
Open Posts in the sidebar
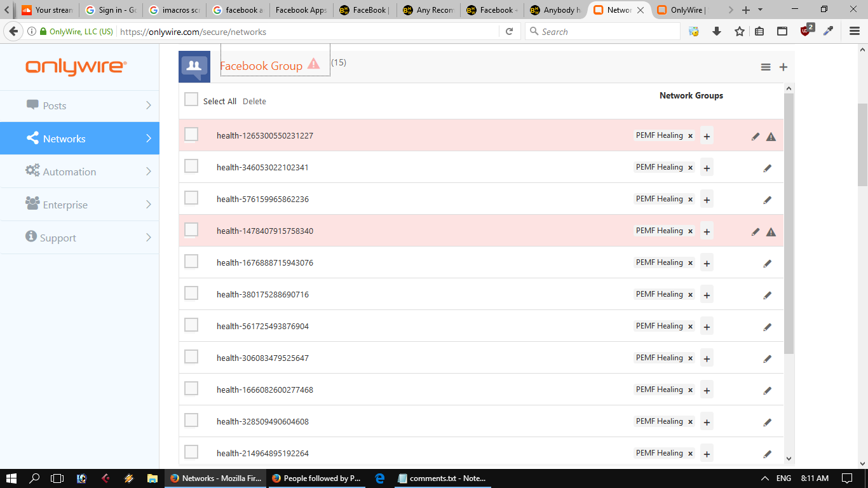point(79,105)
